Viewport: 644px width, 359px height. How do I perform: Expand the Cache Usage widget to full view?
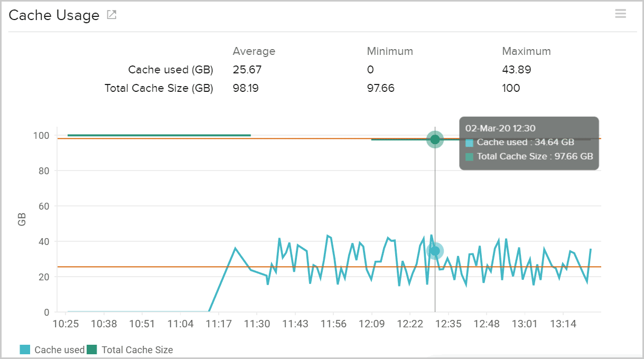(110, 15)
